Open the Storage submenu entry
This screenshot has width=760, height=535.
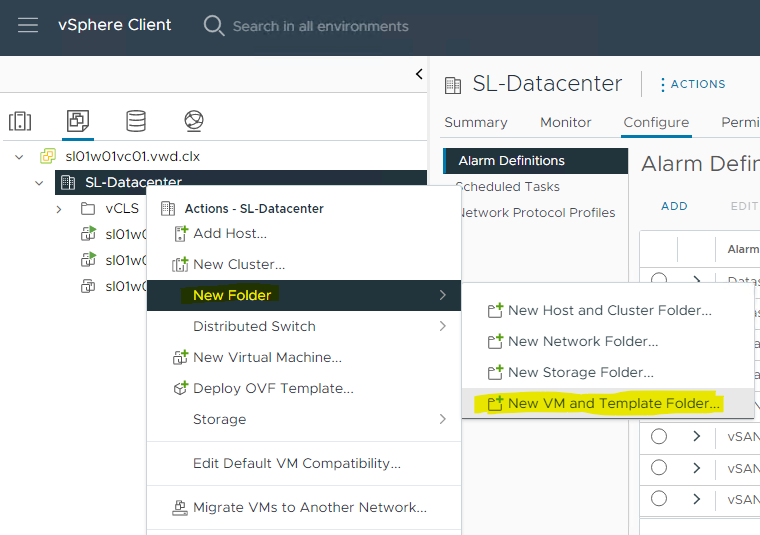coord(303,419)
